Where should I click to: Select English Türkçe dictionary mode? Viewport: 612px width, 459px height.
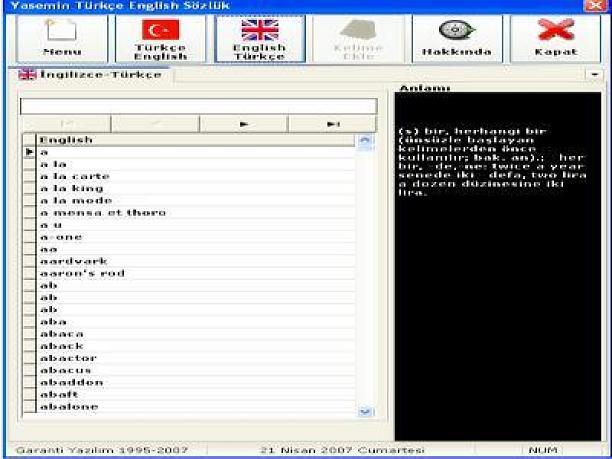[260, 39]
